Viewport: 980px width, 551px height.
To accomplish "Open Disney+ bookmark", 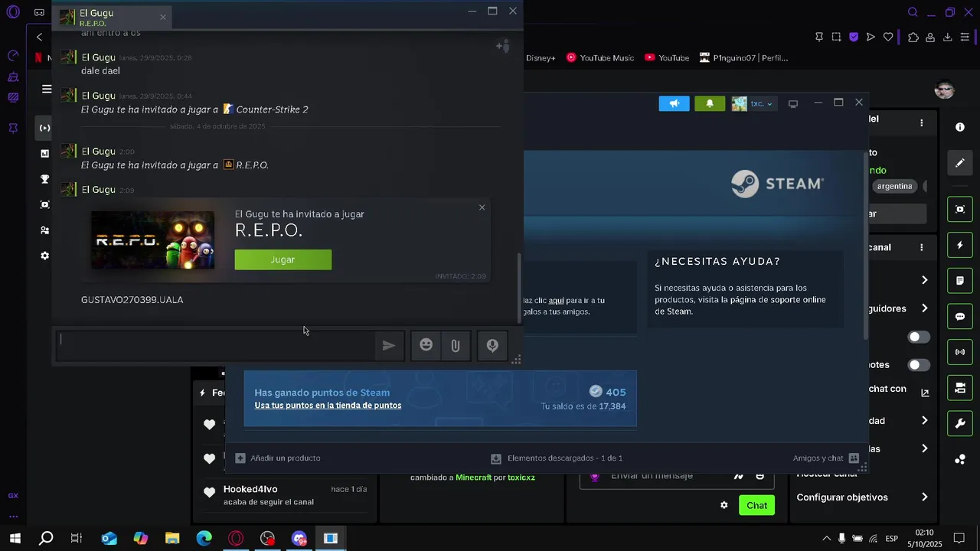I will click(x=541, y=57).
